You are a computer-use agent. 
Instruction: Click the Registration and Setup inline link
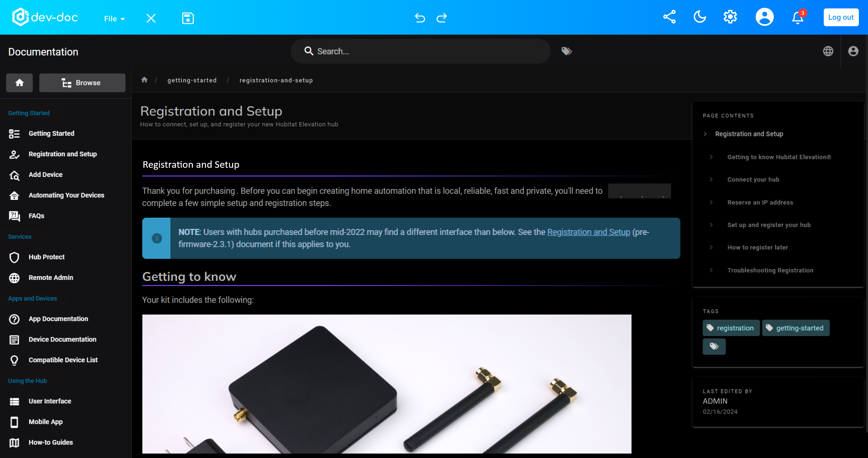(x=588, y=232)
